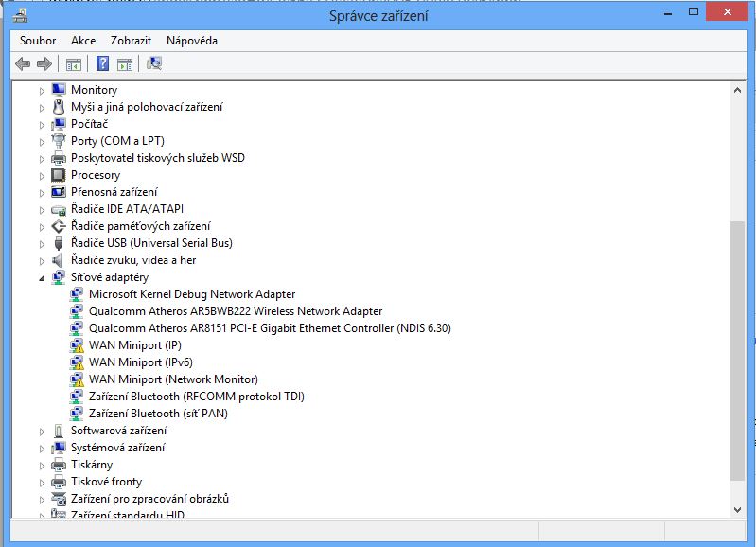The image size is (756, 547).
Task: Select Qualcomm Atheros AR5BWB222 Wireless Network Adapter
Action: click(236, 311)
